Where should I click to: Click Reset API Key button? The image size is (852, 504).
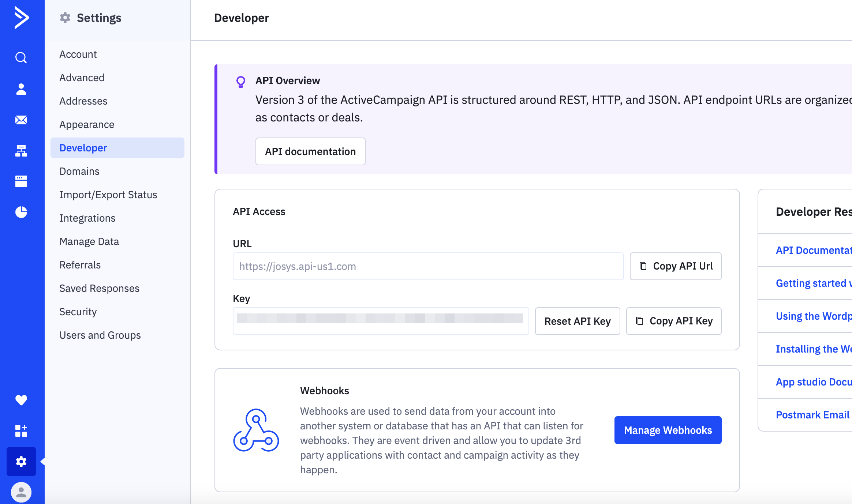pyautogui.click(x=578, y=321)
